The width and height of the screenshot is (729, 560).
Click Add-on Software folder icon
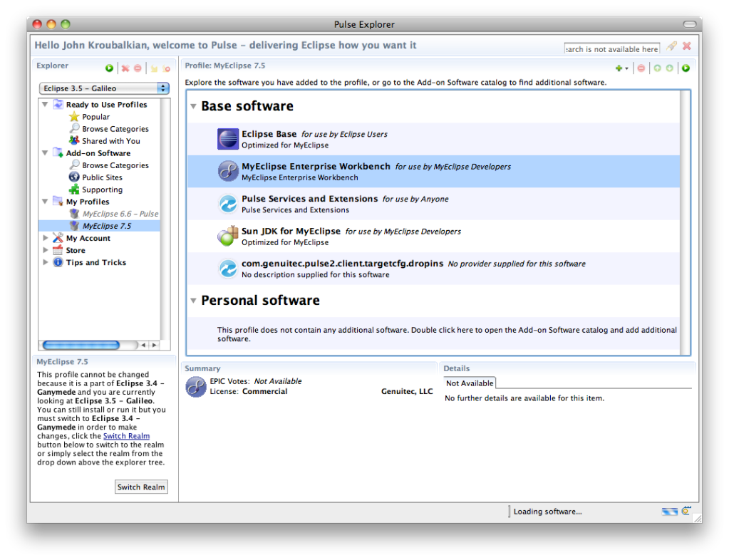tap(58, 152)
